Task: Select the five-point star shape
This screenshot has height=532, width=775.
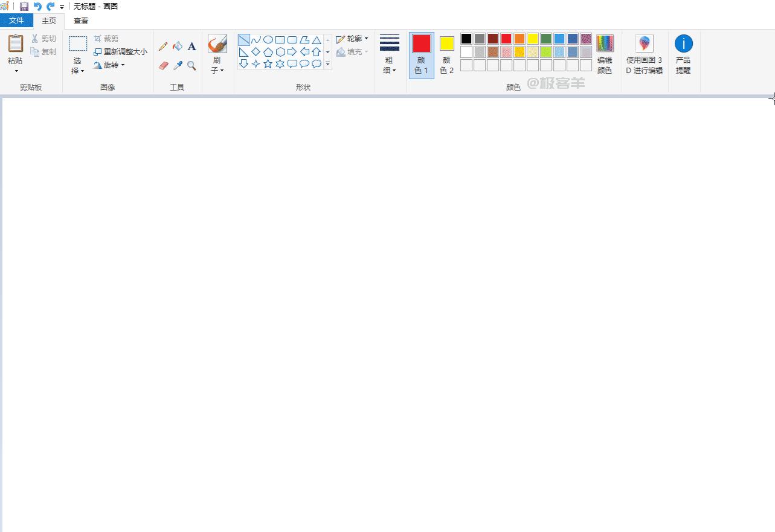Action: tap(268, 63)
